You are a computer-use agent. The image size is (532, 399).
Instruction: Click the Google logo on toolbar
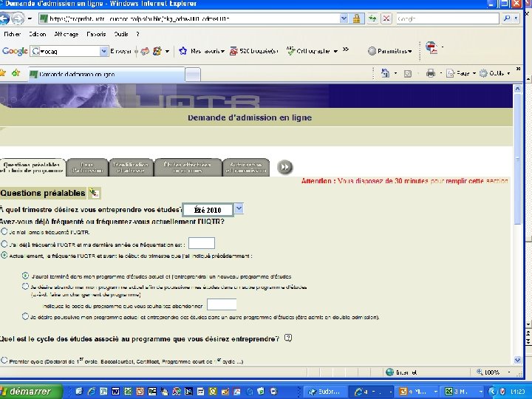click(x=15, y=51)
